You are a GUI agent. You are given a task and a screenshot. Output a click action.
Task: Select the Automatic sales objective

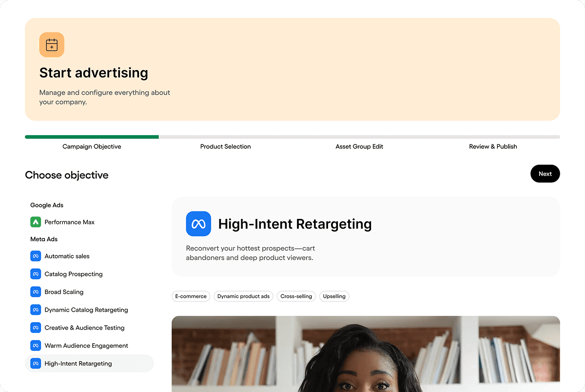tap(89, 256)
